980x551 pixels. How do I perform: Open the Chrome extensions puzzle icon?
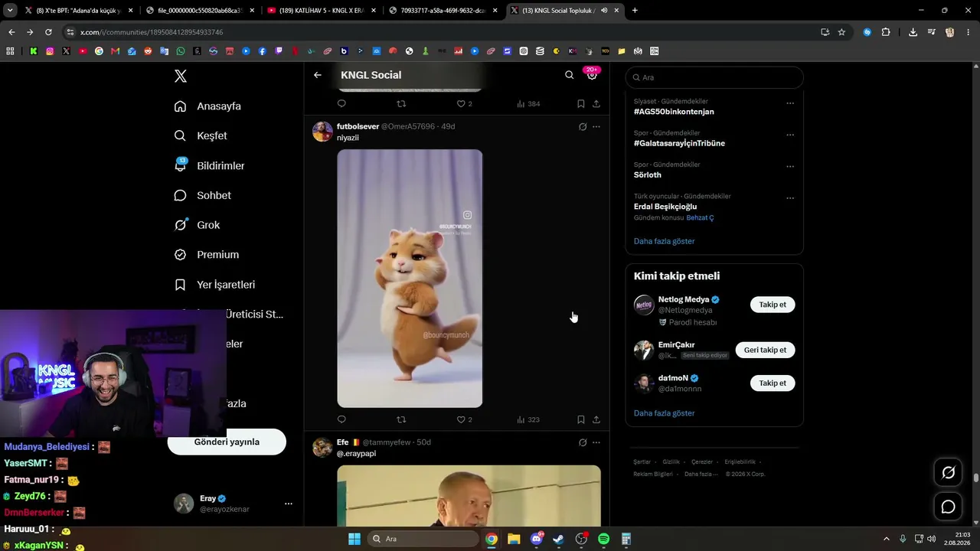pos(886,32)
